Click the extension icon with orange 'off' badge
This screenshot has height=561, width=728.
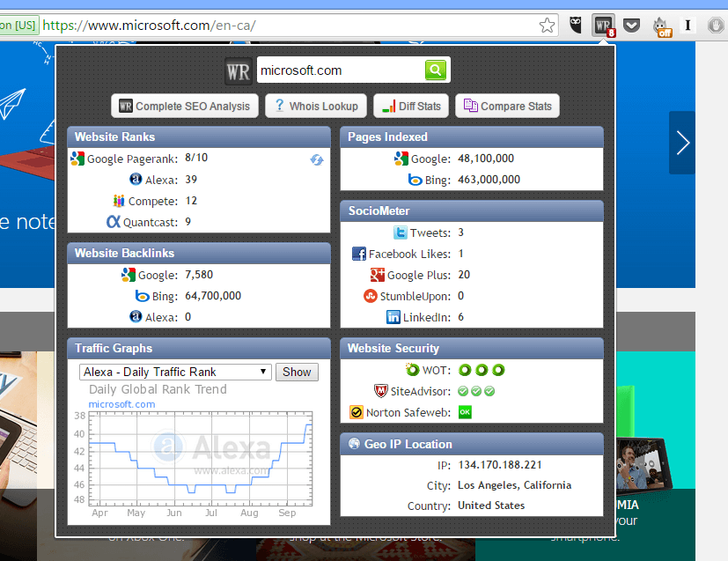pos(662,26)
